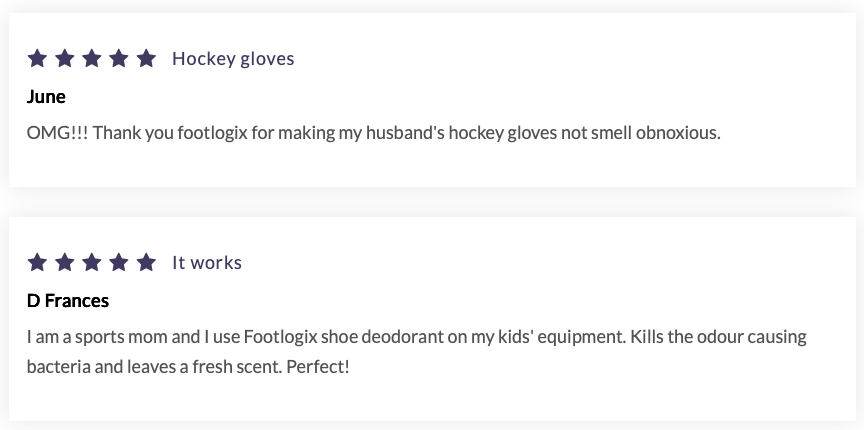The height and width of the screenshot is (430, 864).
Task: Select the reviewer name D Frances
Action: (x=68, y=300)
